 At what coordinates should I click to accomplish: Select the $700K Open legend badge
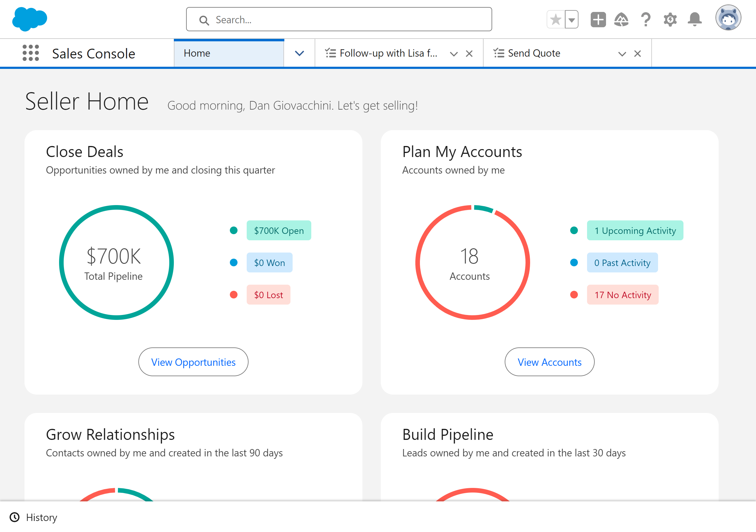pos(279,230)
